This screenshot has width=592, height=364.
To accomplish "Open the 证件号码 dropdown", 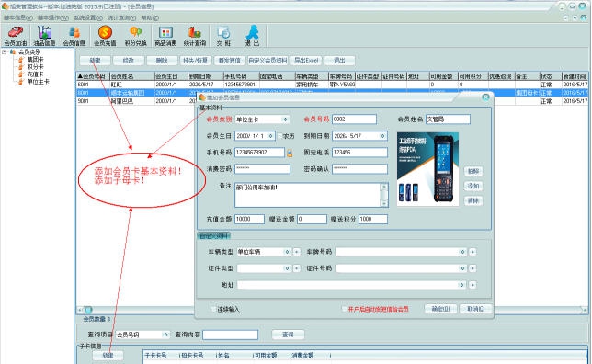I will pyautogui.click(x=462, y=268).
